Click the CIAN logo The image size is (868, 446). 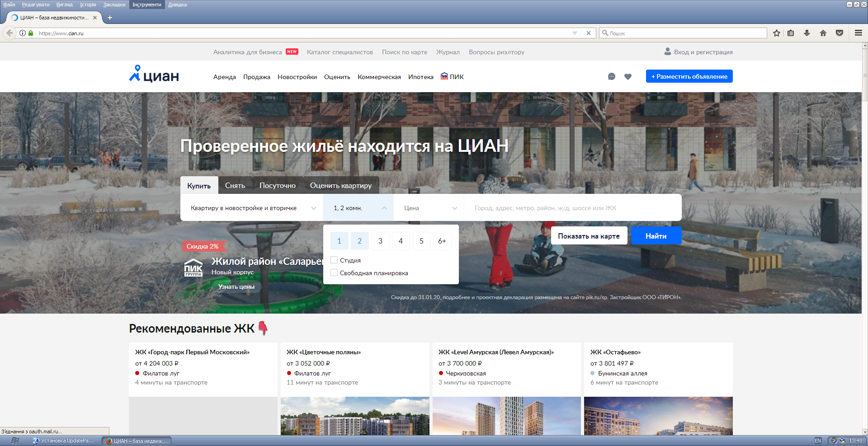pyautogui.click(x=154, y=74)
